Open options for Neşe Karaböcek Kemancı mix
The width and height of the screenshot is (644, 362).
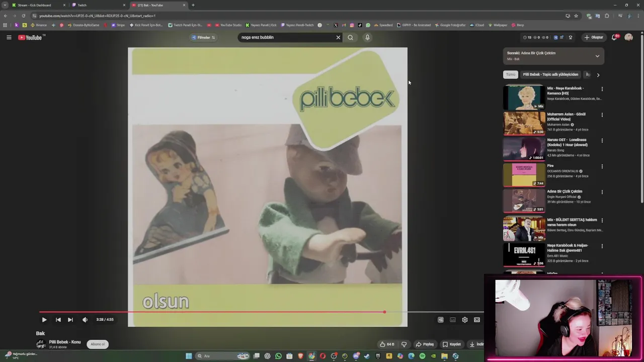click(602, 89)
